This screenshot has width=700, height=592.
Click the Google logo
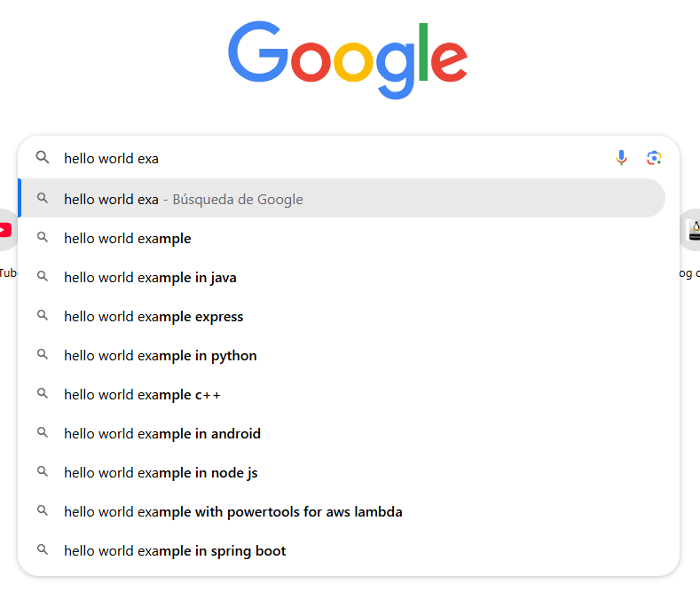(x=348, y=60)
